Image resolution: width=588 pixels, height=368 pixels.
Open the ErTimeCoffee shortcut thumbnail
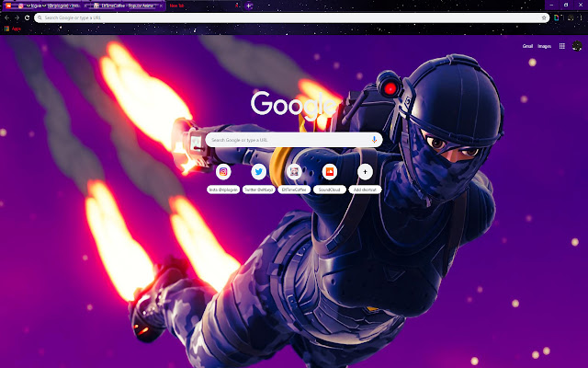pos(294,172)
